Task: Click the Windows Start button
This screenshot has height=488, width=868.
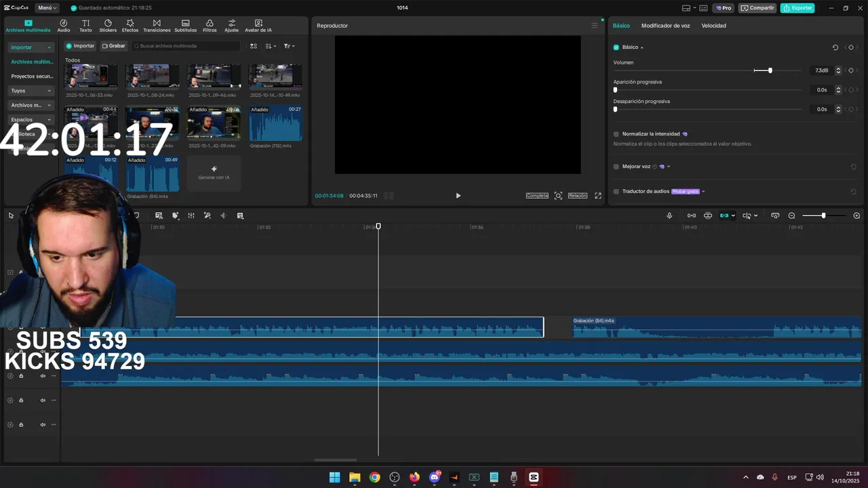Action: pos(334,477)
